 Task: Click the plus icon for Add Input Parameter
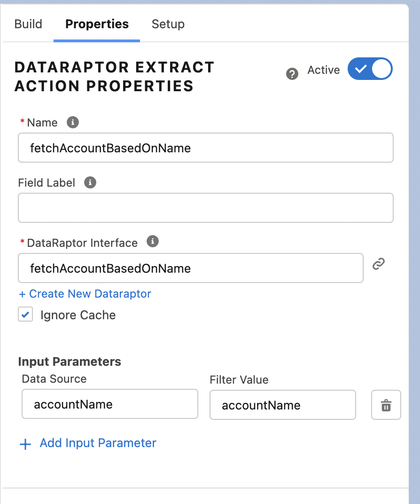pos(25,444)
